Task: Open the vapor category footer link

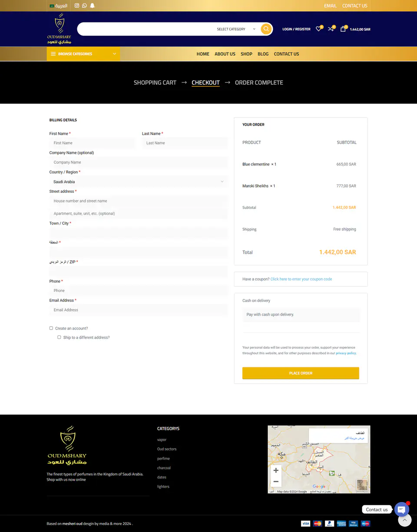Action: pyautogui.click(x=162, y=439)
